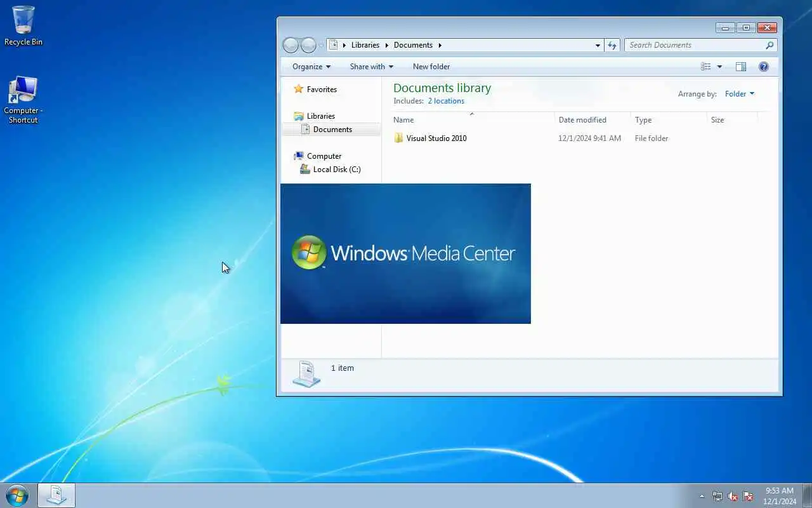Click the Documents library heading
Image resolution: width=812 pixels, height=508 pixels.
(442, 88)
